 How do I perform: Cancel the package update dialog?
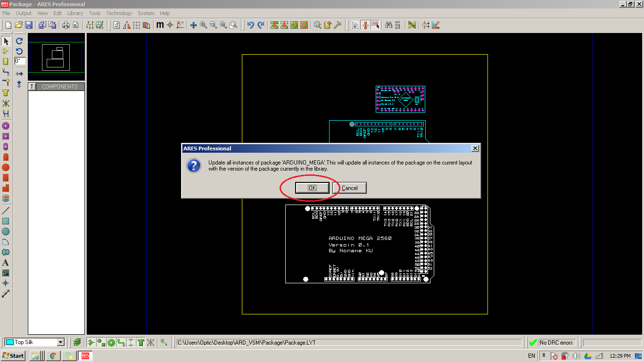[x=350, y=188]
